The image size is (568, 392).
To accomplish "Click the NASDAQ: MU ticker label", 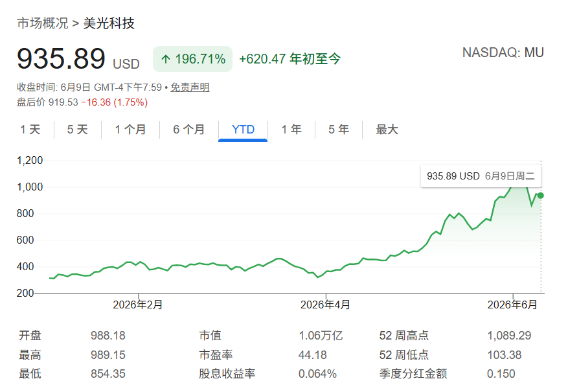I will (x=503, y=52).
